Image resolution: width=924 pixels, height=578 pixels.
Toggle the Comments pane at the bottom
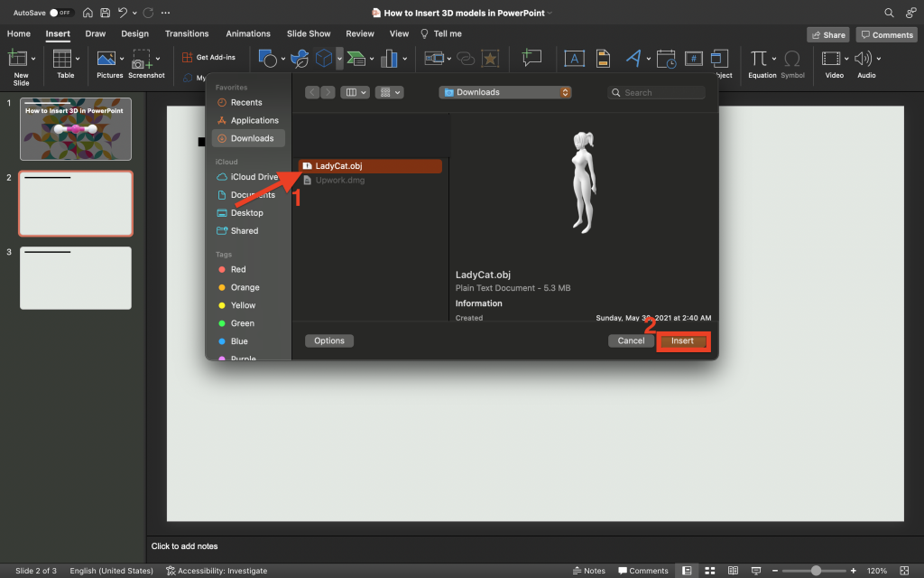point(642,571)
